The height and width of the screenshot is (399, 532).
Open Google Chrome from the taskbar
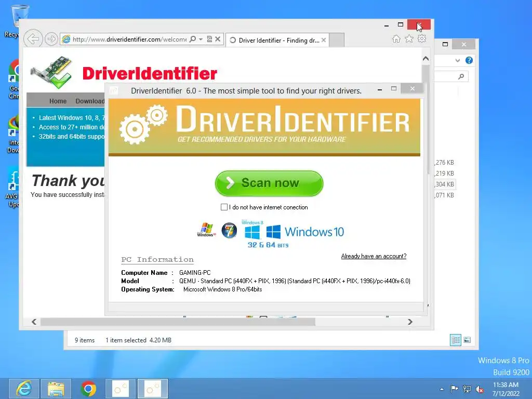[x=88, y=389]
